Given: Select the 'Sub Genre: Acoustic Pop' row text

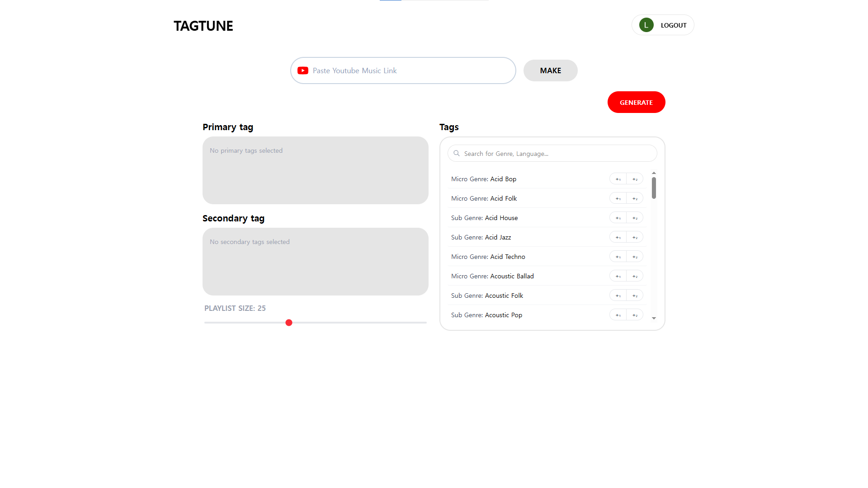Looking at the screenshot, I should pos(486,315).
